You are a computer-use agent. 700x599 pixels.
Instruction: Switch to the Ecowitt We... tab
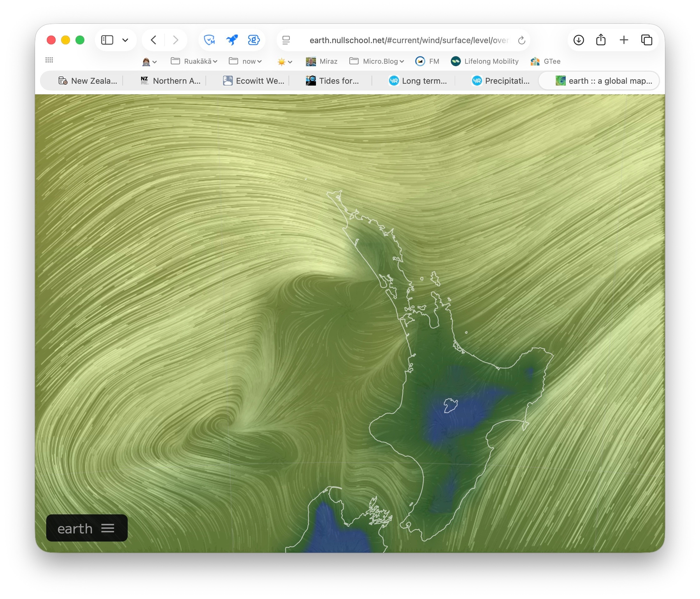[x=253, y=81]
